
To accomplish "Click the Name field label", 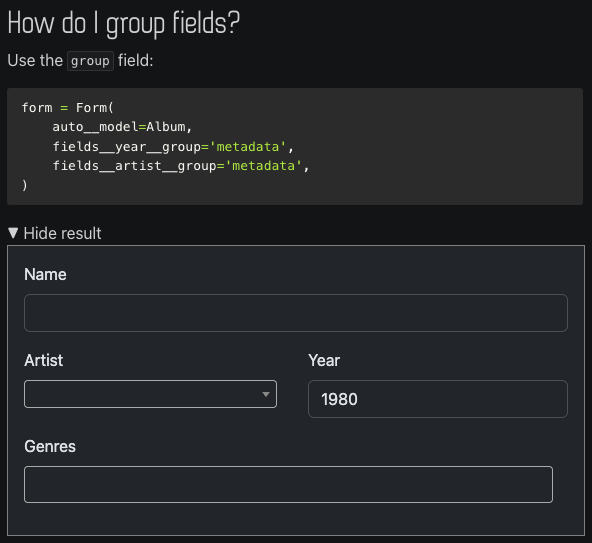I will point(45,275).
